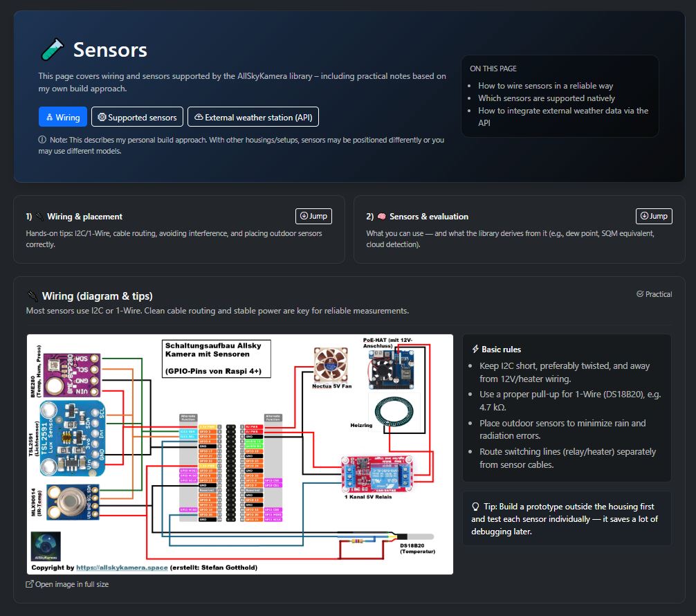Click the AllSkyKamera logo thumbnail in the diagram
This screenshot has width=696, height=616.
(x=45, y=546)
